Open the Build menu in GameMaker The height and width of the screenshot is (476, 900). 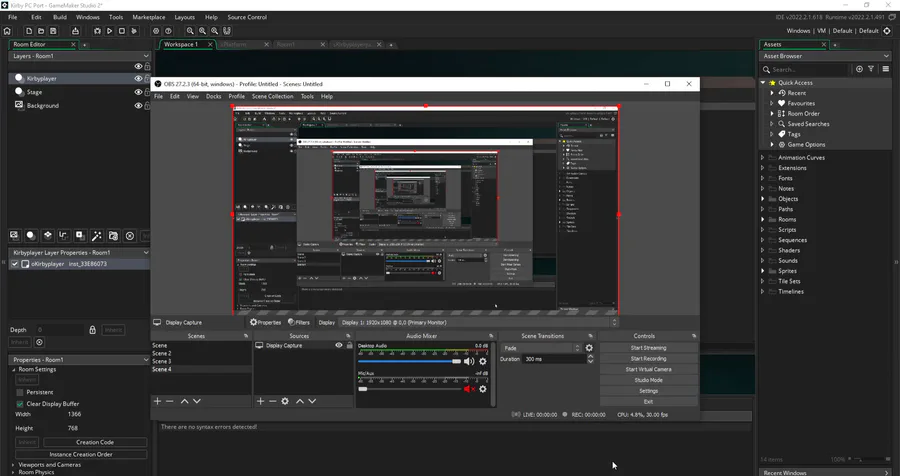click(60, 17)
